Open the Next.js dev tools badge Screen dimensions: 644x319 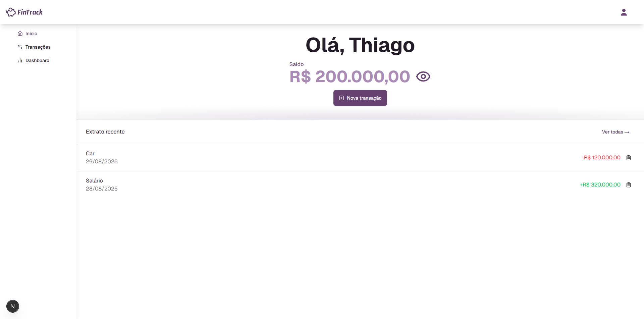[13, 306]
